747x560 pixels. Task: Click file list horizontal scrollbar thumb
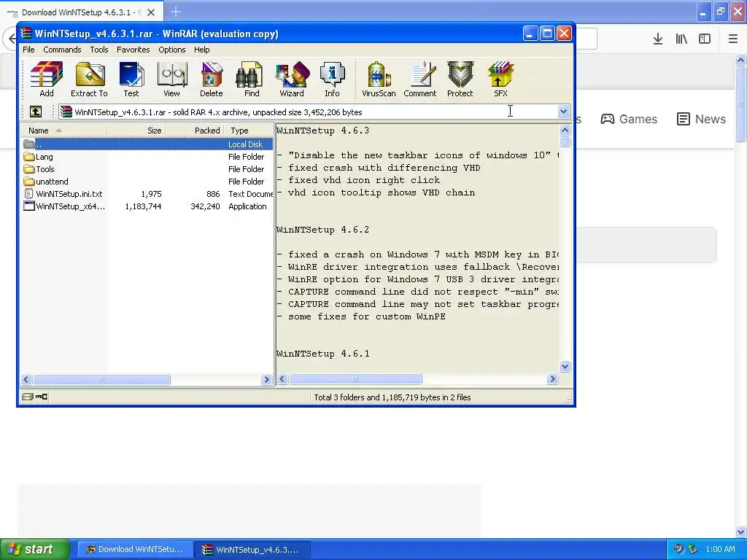point(101,379)
